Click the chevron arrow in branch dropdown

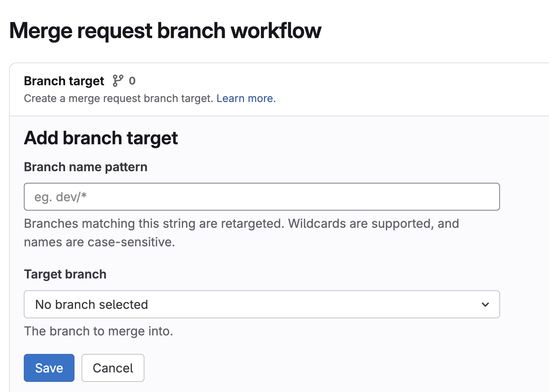click(x=485, y=305)
